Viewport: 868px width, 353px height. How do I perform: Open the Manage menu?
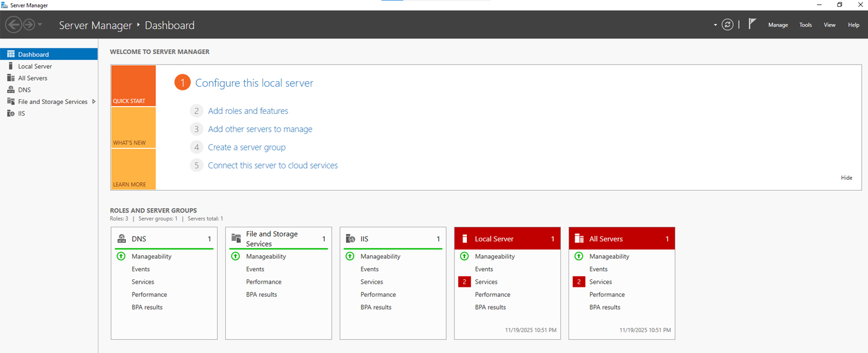(x=777, y=25)
